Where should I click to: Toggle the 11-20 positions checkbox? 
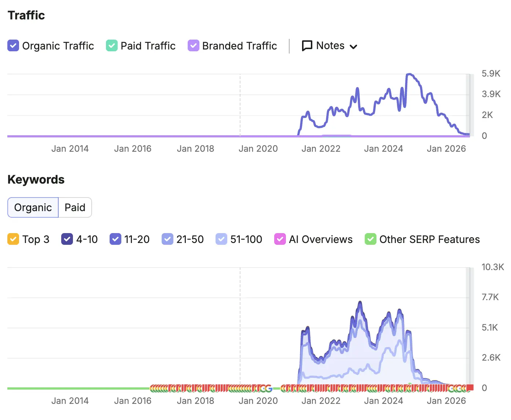115,239
